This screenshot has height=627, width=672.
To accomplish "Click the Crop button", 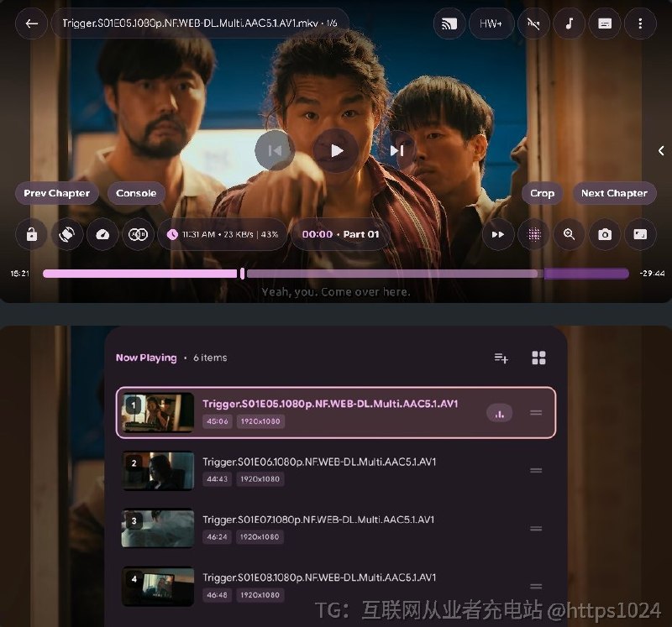I will pos(542,193).
